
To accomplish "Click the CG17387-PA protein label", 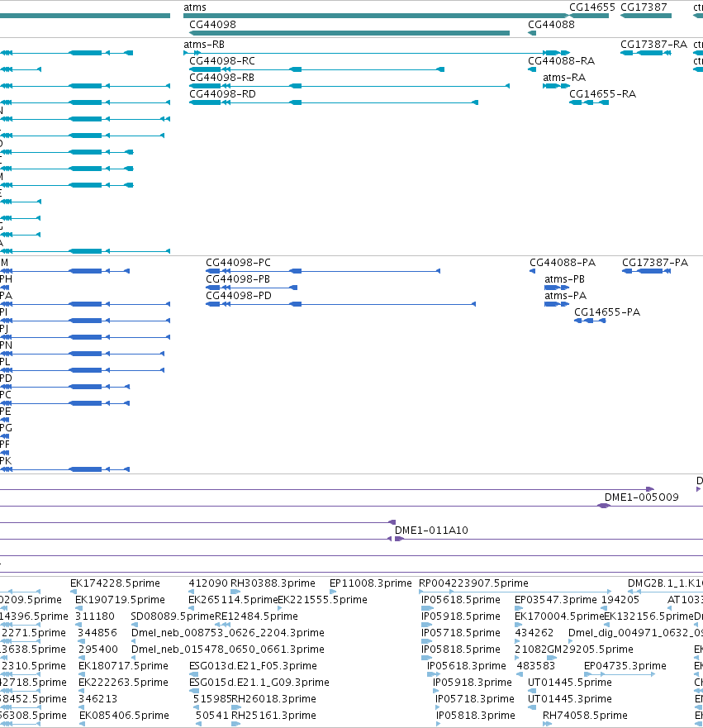I will (655, 263).
